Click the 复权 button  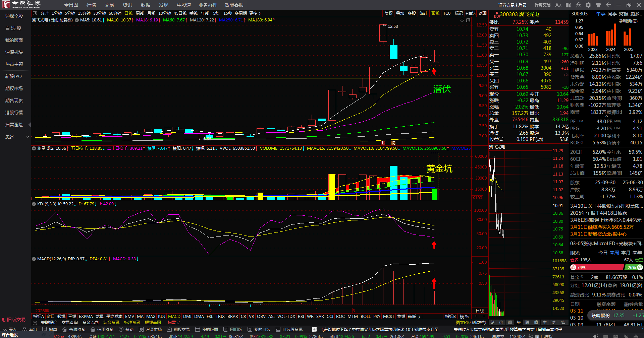pyautogui.click(x=388, y=13)
